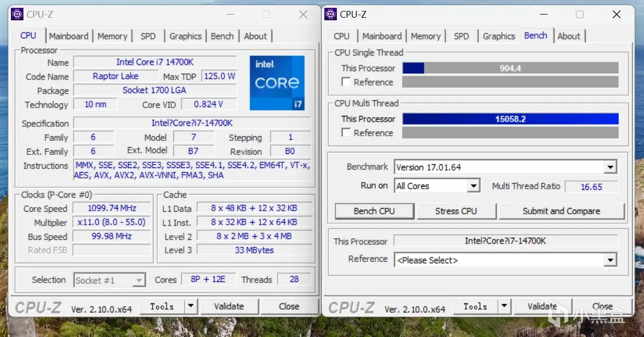The width and height of the screenshot is (644, 337).
Task: Click Ext. Model value B7
Action: coord(193,151)
